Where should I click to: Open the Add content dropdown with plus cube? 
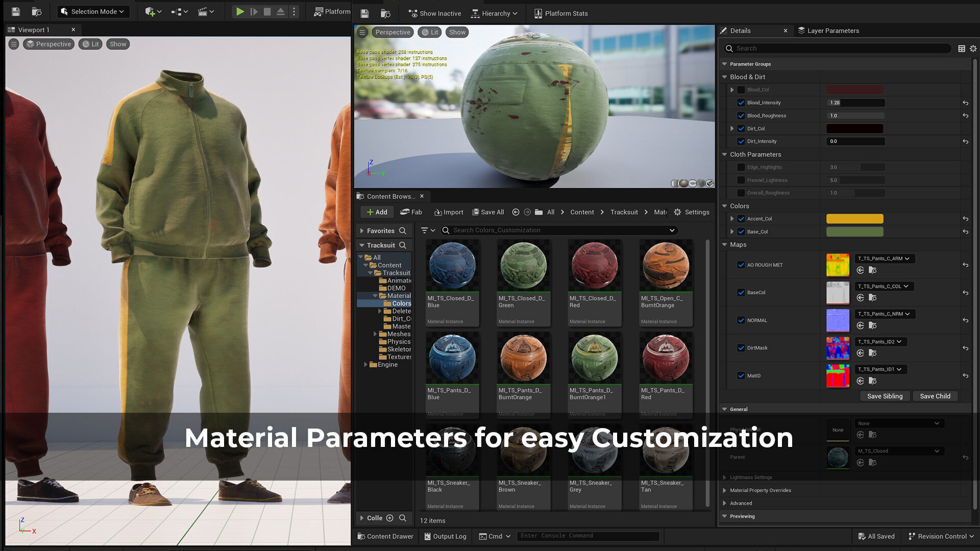pyautogui.click(x=153, y=11)
